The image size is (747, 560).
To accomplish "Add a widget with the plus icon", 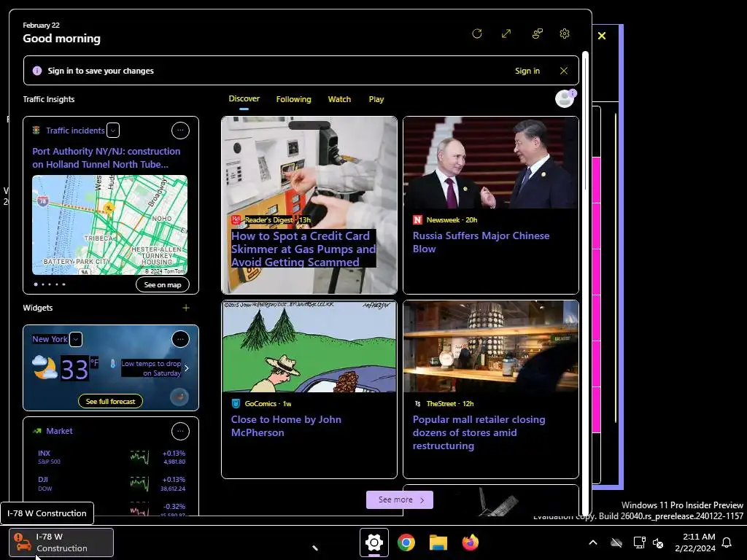I will 186,308.
